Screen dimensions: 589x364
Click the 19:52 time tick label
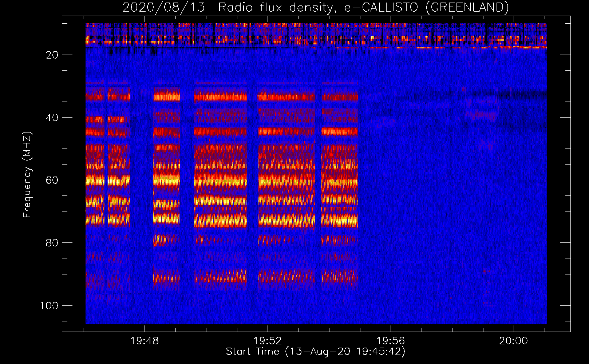(x=268, y=341)
